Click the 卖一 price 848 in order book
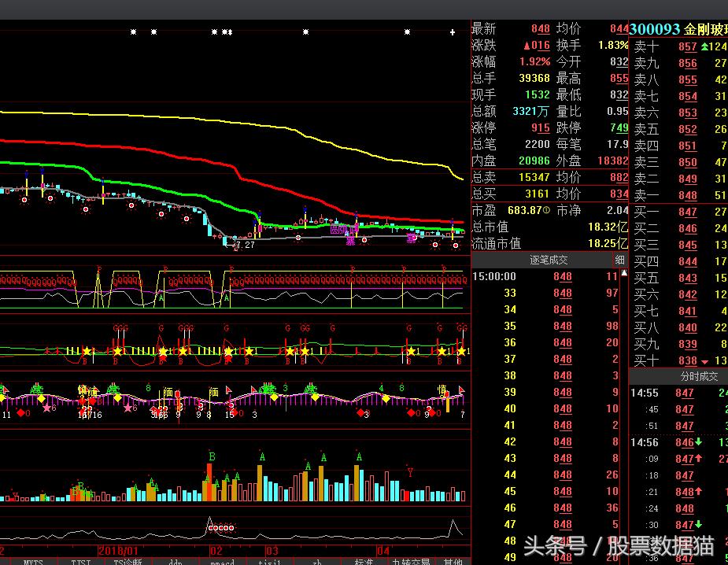 click(687, 195)
